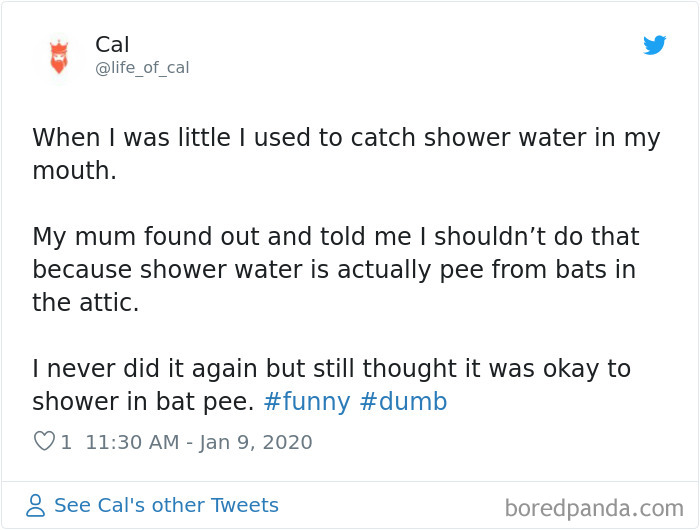Screen dimensions: 700x530
Task: Open See Cal's other Tweets
Action: pos(166,506)
